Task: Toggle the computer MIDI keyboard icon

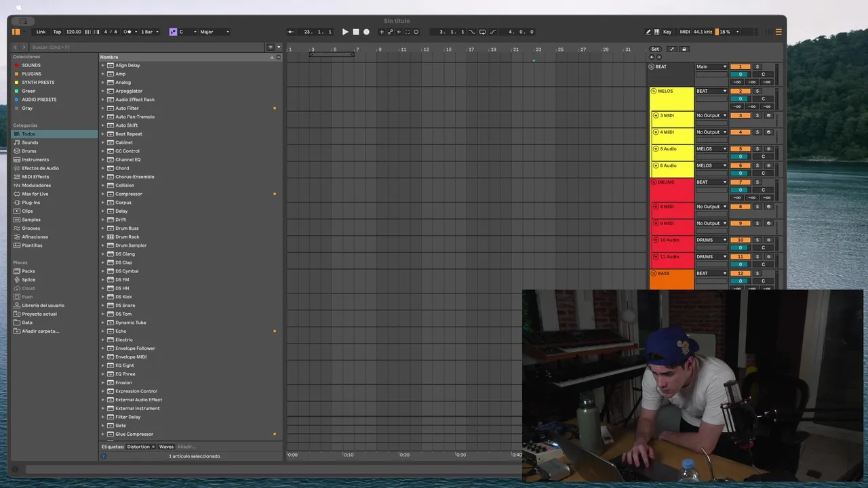Action: click(656, 32)
